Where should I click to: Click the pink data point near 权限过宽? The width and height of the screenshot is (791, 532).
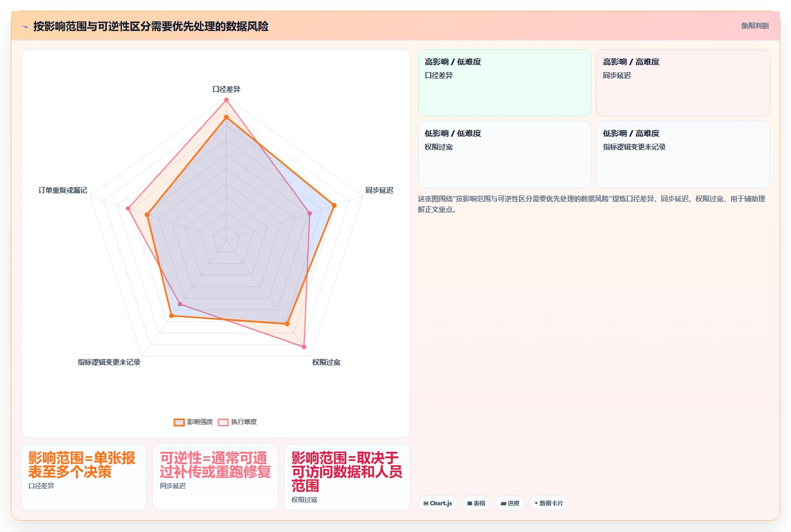tap(304, 347)
